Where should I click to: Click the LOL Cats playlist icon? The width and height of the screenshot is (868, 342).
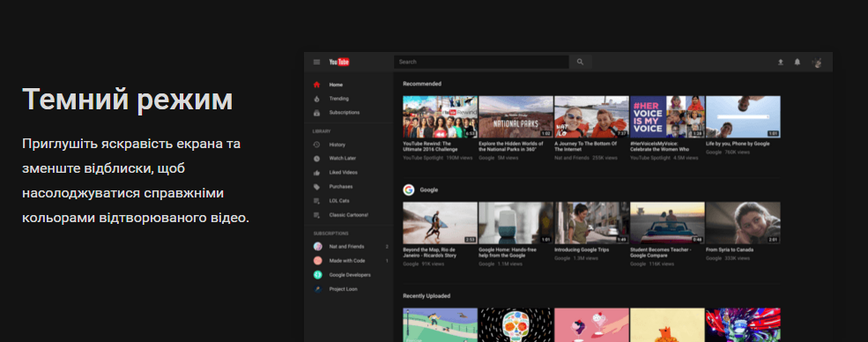316,201
